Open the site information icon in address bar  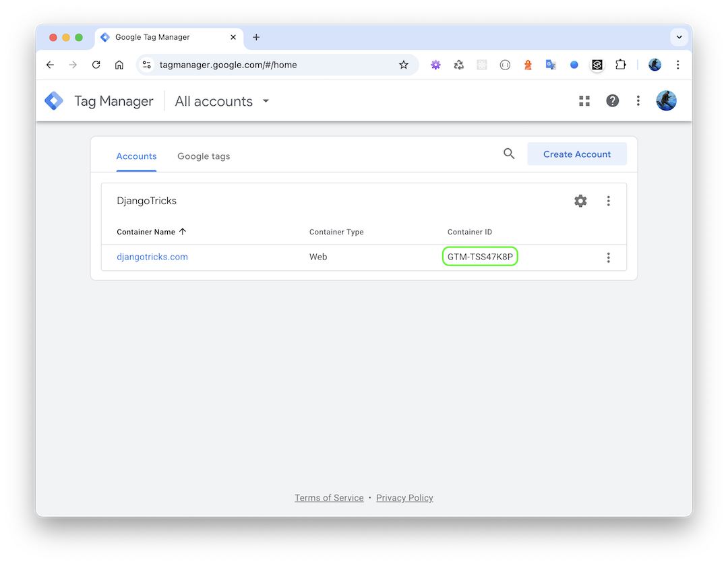tap(147, 65)
